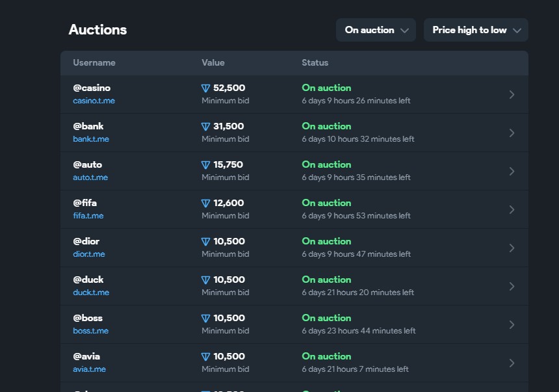Click the Status column header
This screenshot has width=559, height=392.
click(315, 63)
